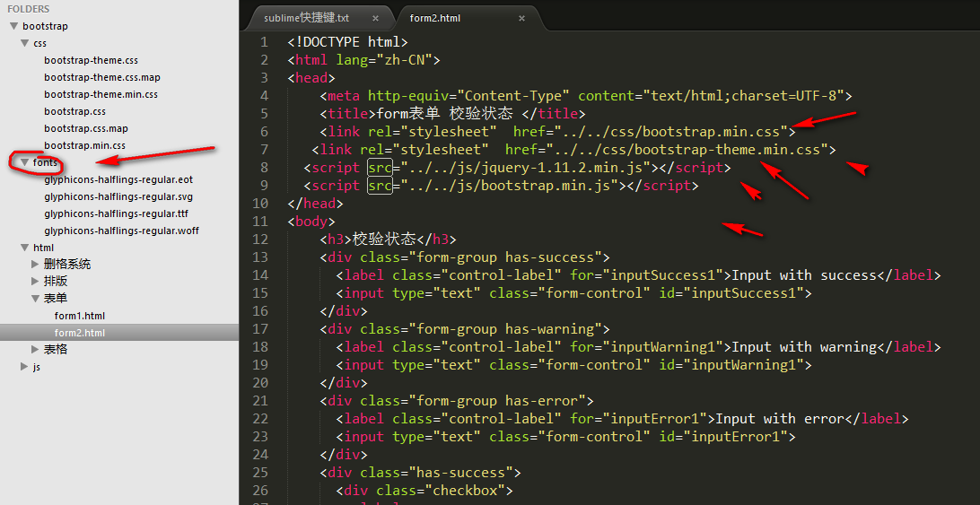
Task: Click the lang="zh-CN" attribute text
Action: [384, 60]
